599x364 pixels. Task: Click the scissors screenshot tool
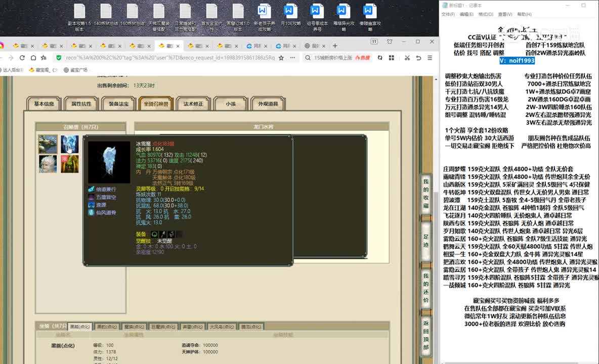(x=407, y=58)
